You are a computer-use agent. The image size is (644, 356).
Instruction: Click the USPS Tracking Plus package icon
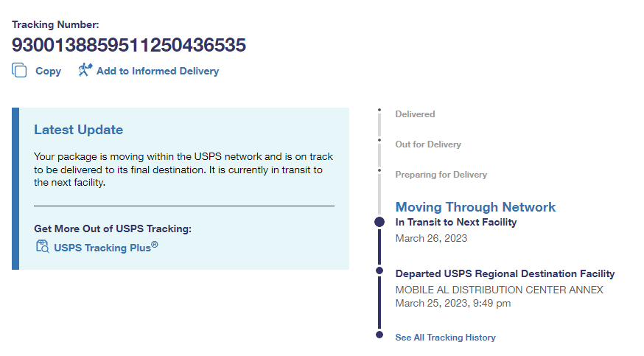[x=42, y=247]
